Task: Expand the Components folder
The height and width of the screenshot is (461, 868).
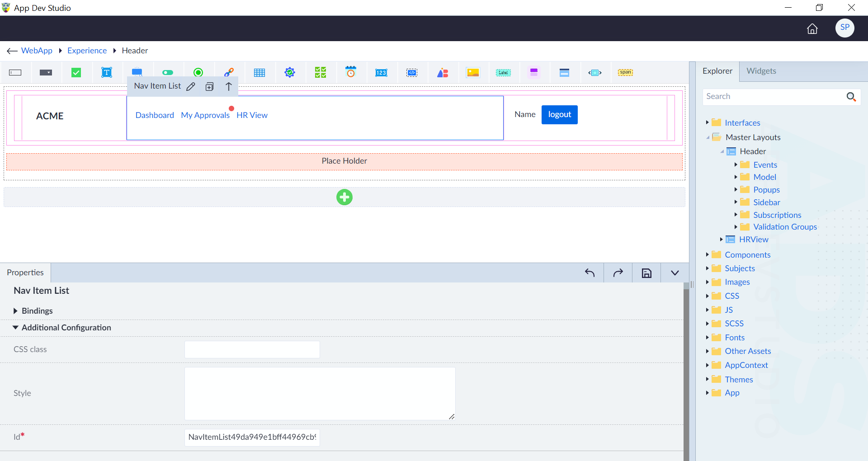Action: point(708,254)
